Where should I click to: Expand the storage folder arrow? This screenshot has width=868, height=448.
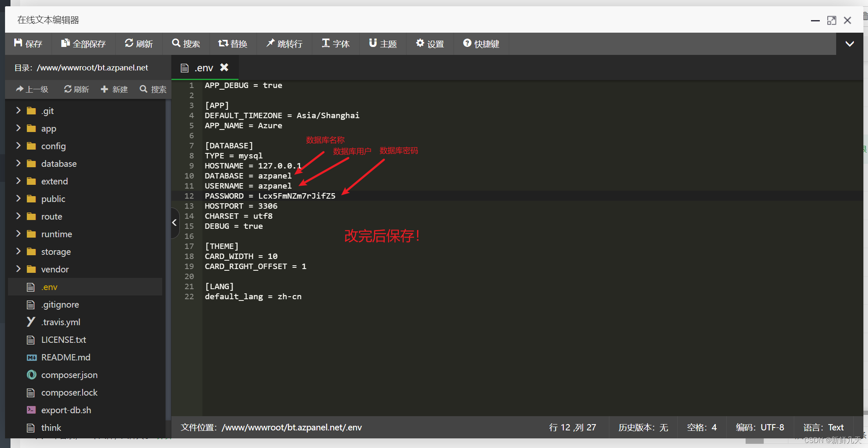point(18,251)
